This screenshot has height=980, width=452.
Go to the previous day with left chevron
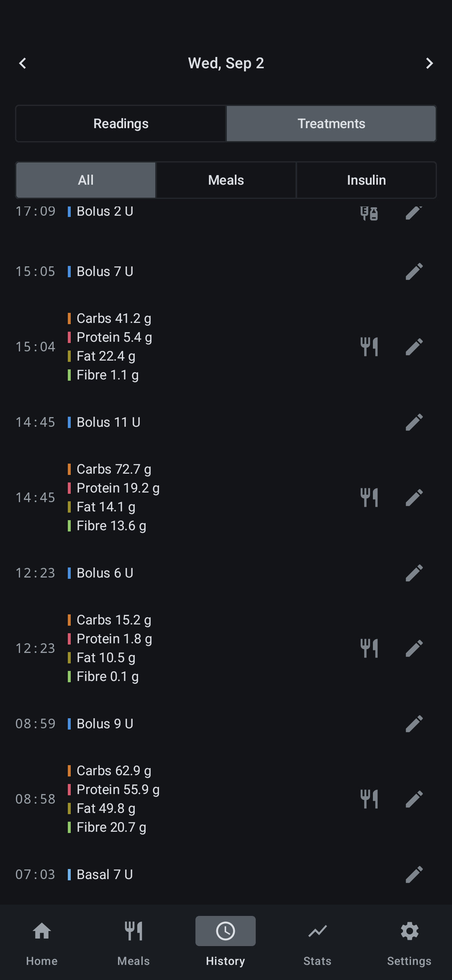tap(23, 63)
